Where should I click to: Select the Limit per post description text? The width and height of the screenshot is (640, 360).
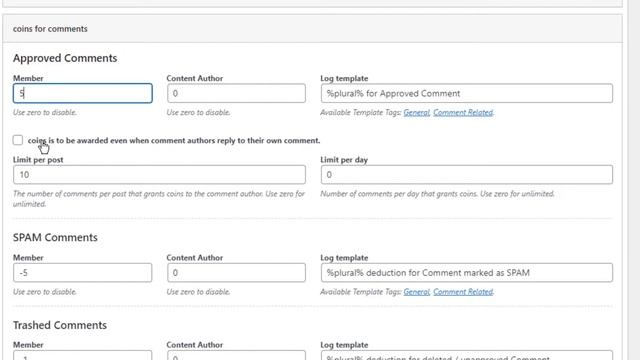click(x=159, y=199)
